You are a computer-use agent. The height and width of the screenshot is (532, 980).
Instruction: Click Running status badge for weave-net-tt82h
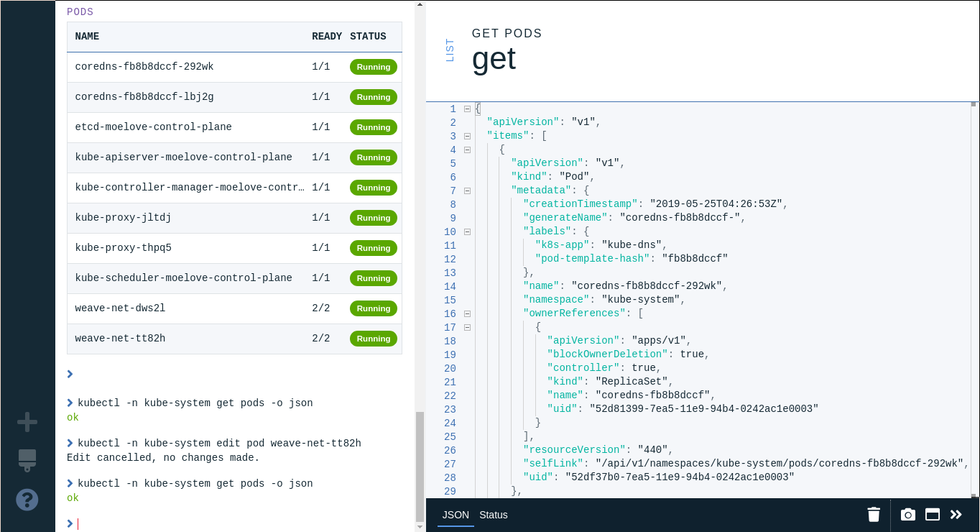pyautogui.click(x=374, y=339)
